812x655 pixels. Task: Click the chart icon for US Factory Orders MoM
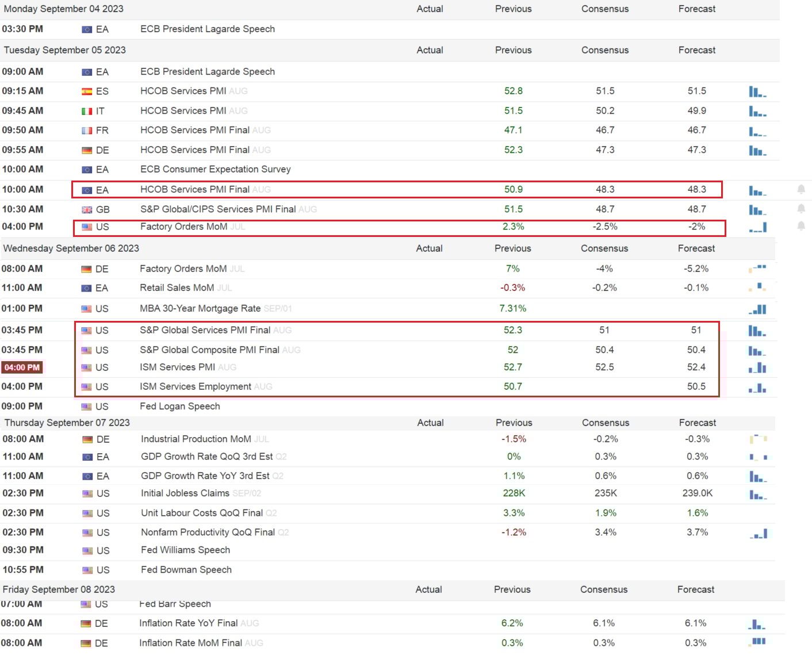(x=757, y=228)
